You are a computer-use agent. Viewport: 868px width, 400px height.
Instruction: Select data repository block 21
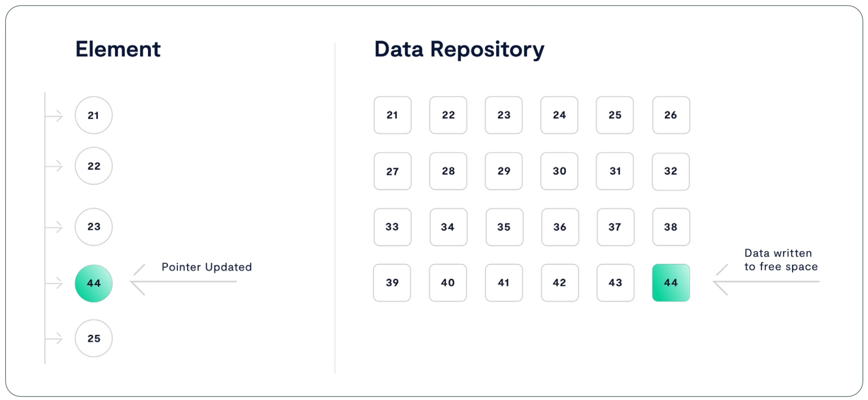392,115
